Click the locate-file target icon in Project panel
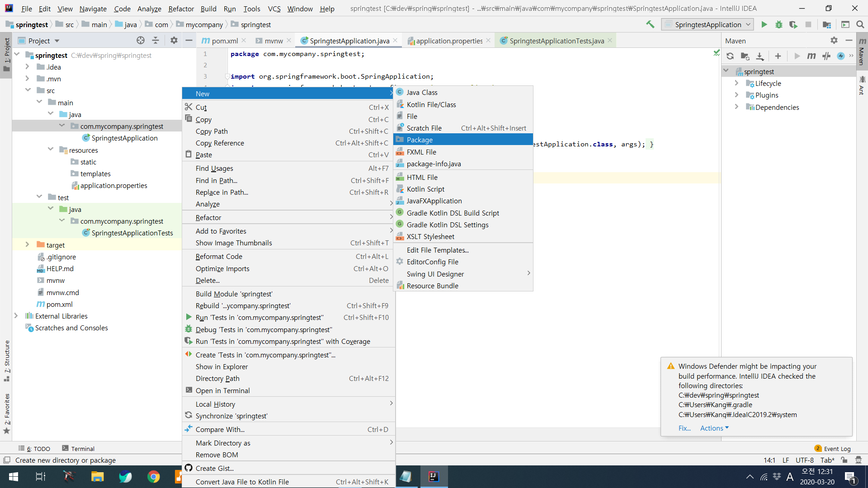Screen dimensions: 868x488 tap(141, 41)
